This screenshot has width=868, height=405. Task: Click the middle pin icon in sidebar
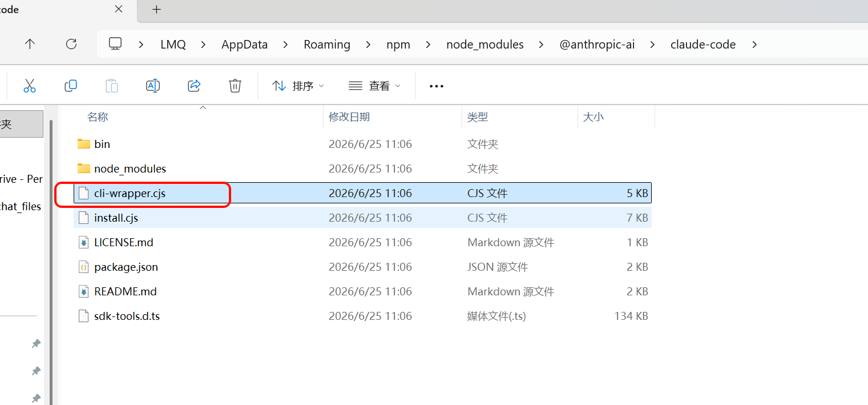coord(36,371)
